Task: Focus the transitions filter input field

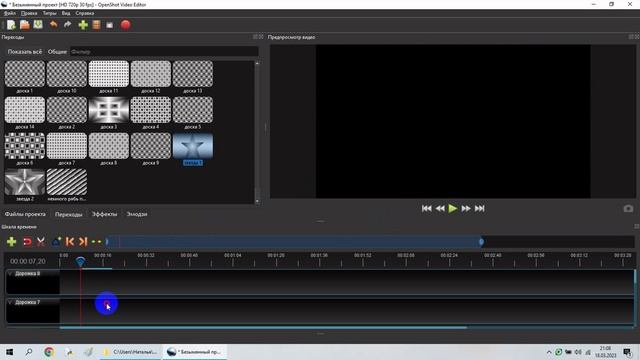Action: [x=164, y=52]
